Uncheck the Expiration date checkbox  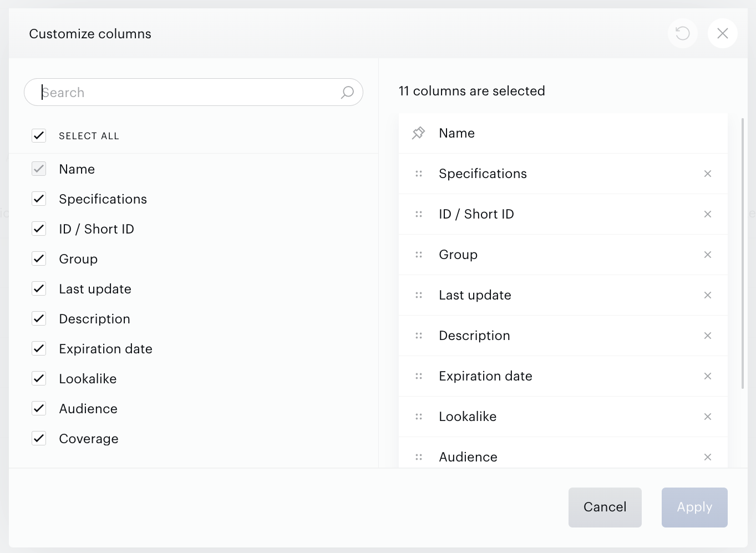coord(39,348)
